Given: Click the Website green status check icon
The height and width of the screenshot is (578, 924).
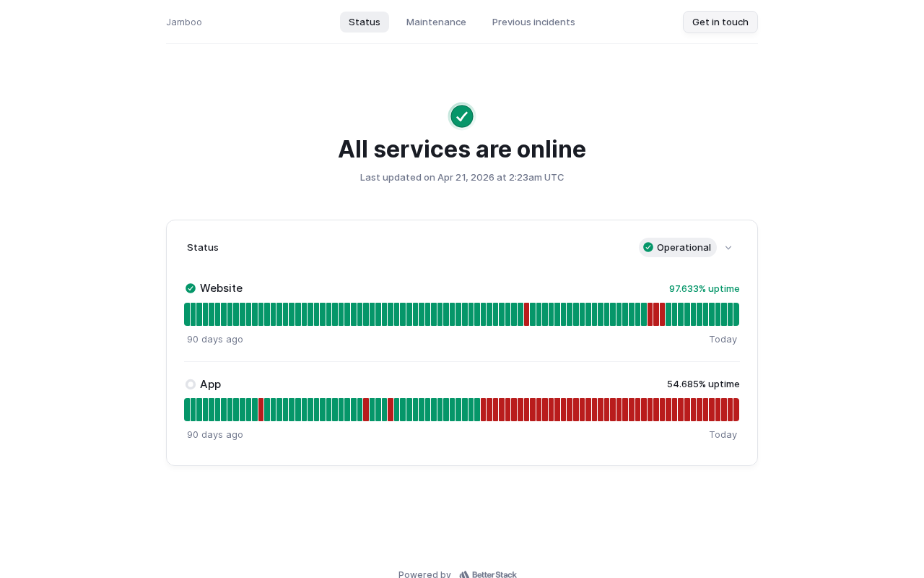Looking at the screenshot, I should [191, 288].
